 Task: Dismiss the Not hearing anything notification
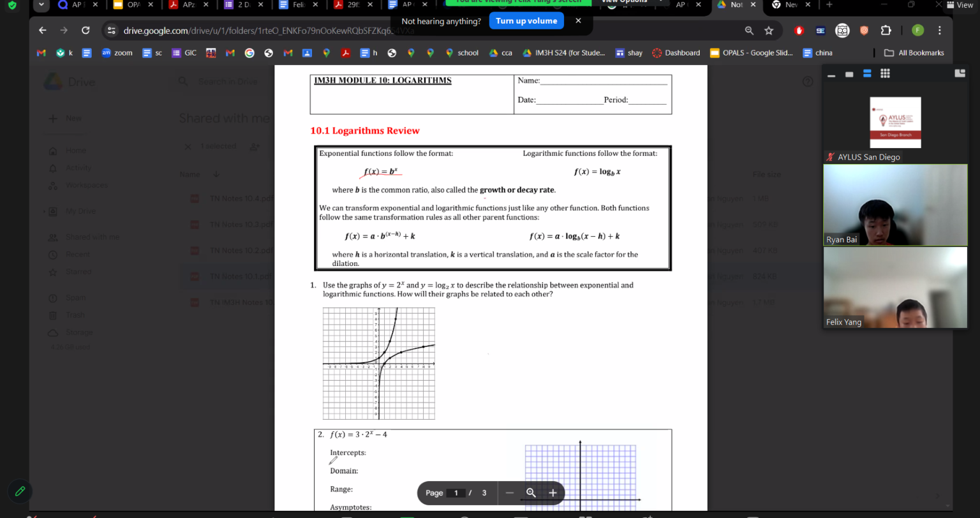[x=578, y=20]
